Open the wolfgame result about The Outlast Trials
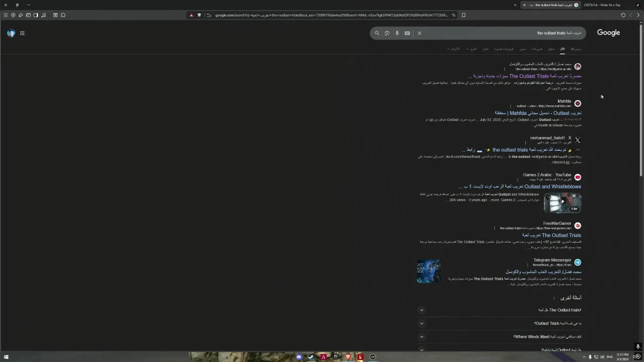The width and height of the screenshot is (644, 362). (525, 76)
